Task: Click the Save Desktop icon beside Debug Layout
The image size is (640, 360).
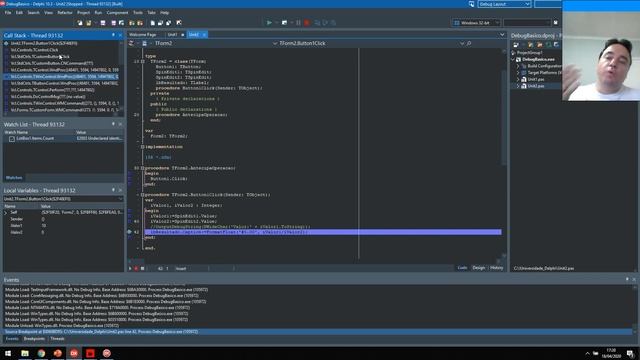Action: pos(471,4)
